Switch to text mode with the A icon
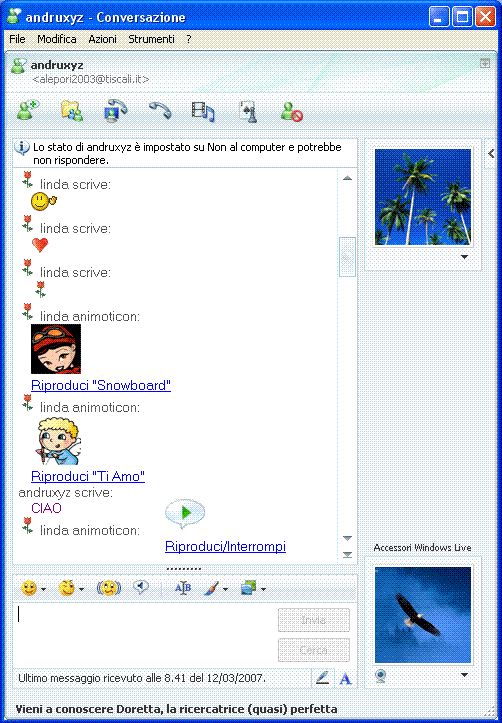Viewport: 502px width, 723px height. [345, 678]
